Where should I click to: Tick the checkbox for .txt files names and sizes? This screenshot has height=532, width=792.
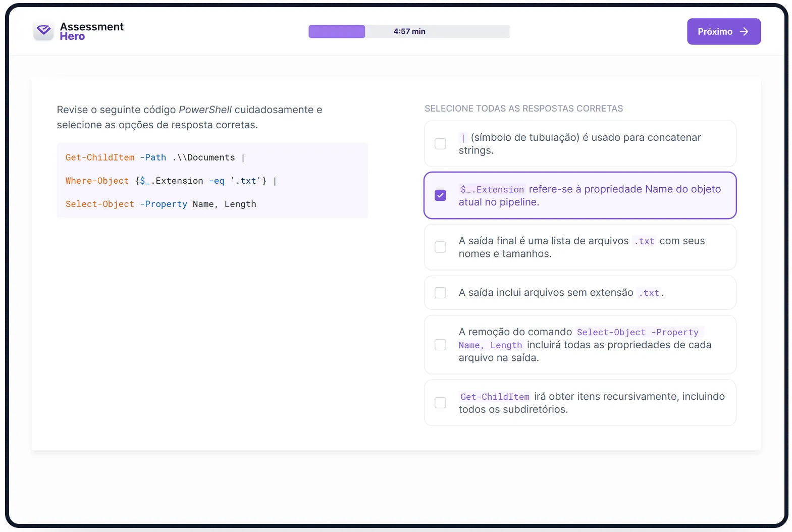[x=440, y=247]
